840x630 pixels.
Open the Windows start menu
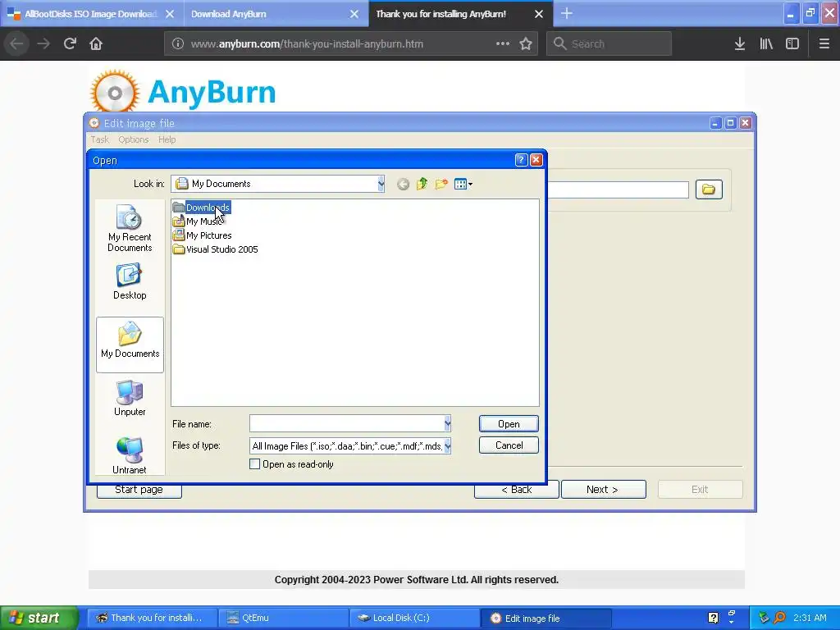(x=38, y=618)
